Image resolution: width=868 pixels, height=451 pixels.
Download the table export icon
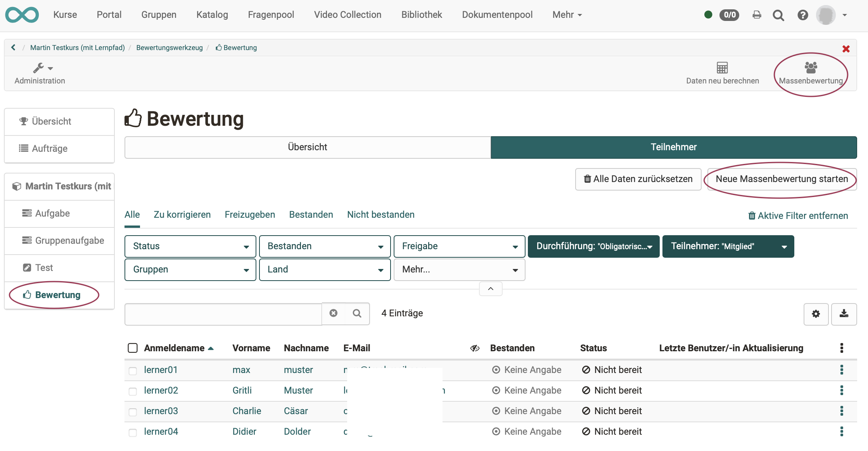click(x=844, y=314)
